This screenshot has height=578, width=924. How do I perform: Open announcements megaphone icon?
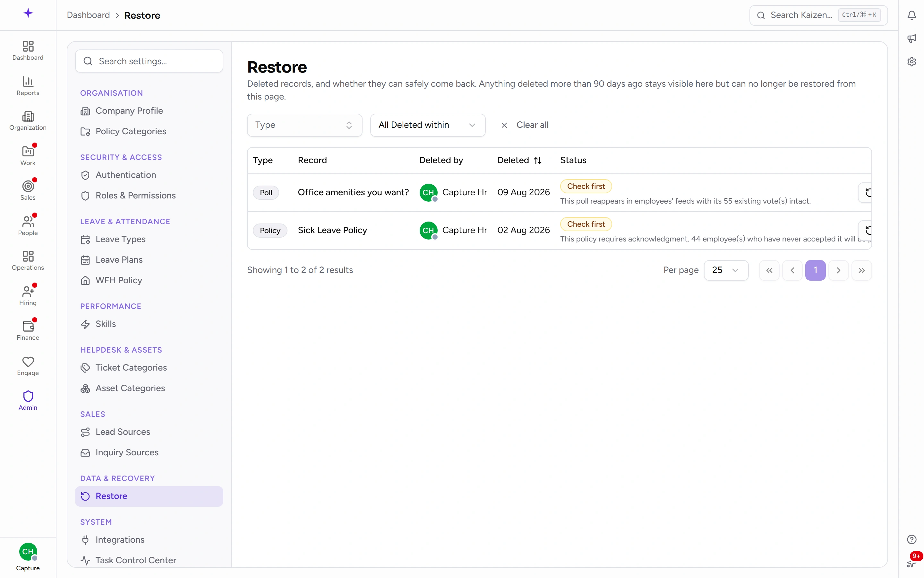(911, 39)
